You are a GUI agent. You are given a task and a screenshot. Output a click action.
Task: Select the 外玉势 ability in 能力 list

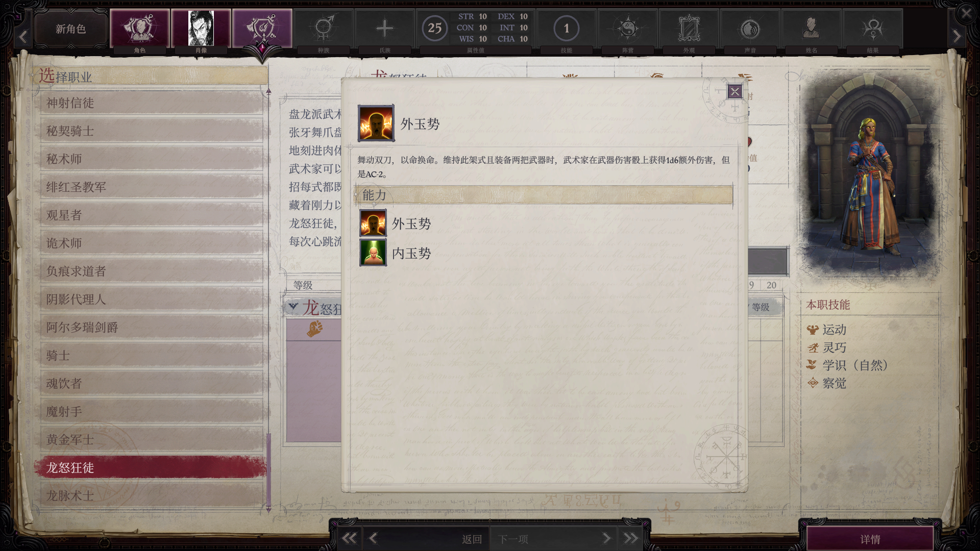click(396, 223)
